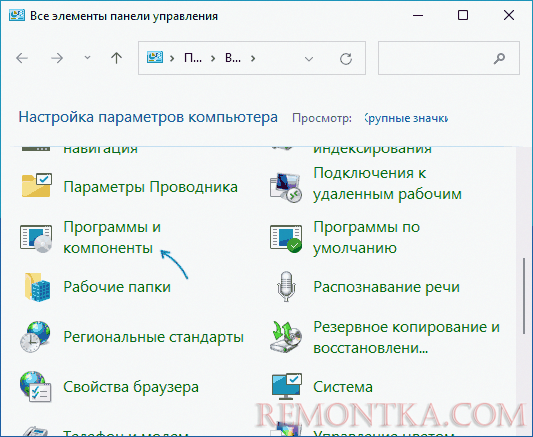The height and width of the screenshot is (437, 533).
Task: Click the search magnifier icon
Action: click(x=499, y=58)
